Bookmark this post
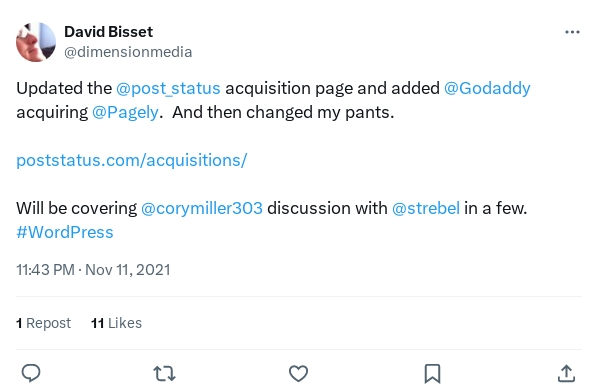598x387 pixels. 432,373
